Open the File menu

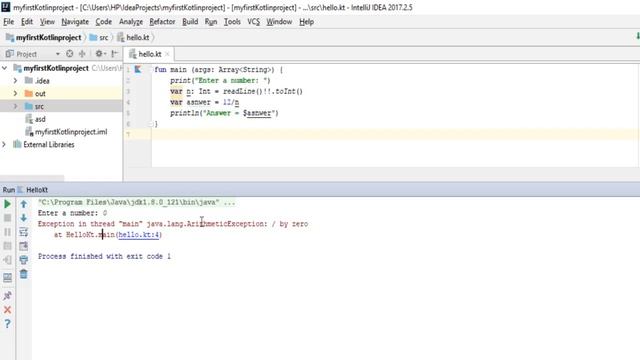8,22
